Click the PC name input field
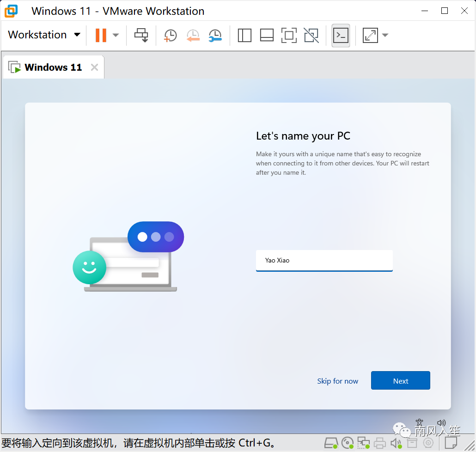 click(324, 261)
